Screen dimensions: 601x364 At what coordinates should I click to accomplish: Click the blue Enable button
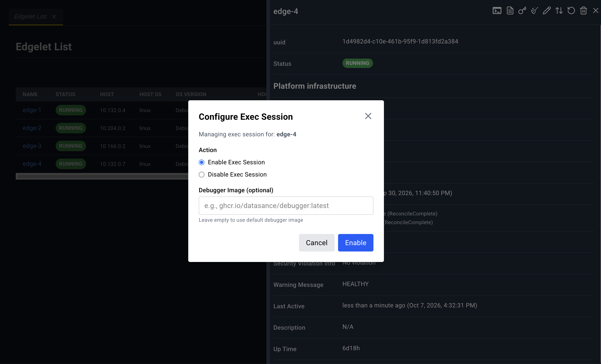(356, 243)
